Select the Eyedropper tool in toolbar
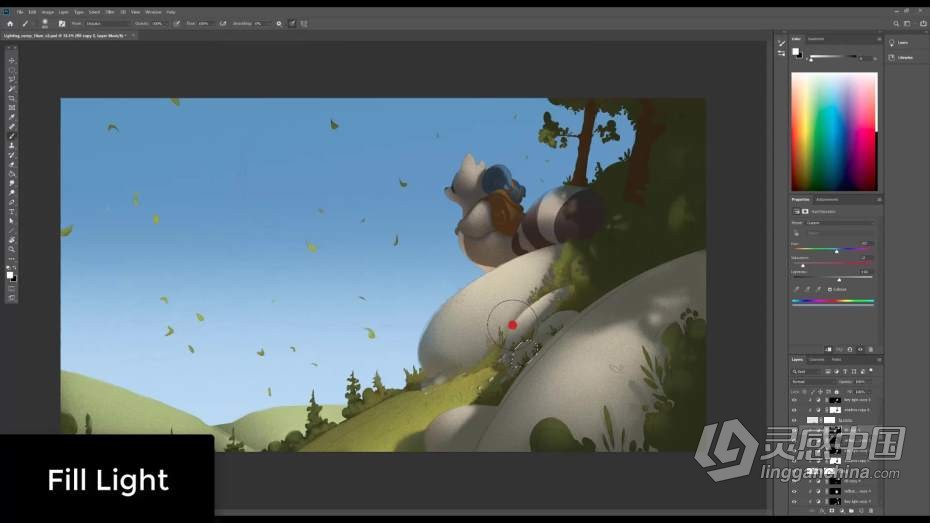This screenshot has height=523, width=930. pos(12,117)
